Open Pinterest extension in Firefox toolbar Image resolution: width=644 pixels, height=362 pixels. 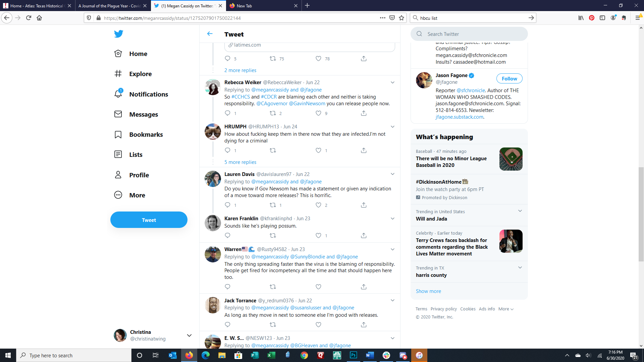click(x=592, y=18)
